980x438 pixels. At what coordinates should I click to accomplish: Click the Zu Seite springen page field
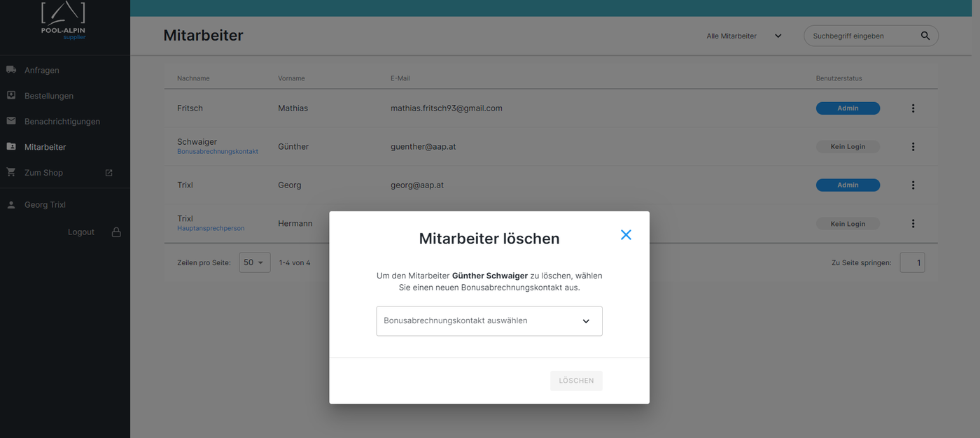click(911, 262)
